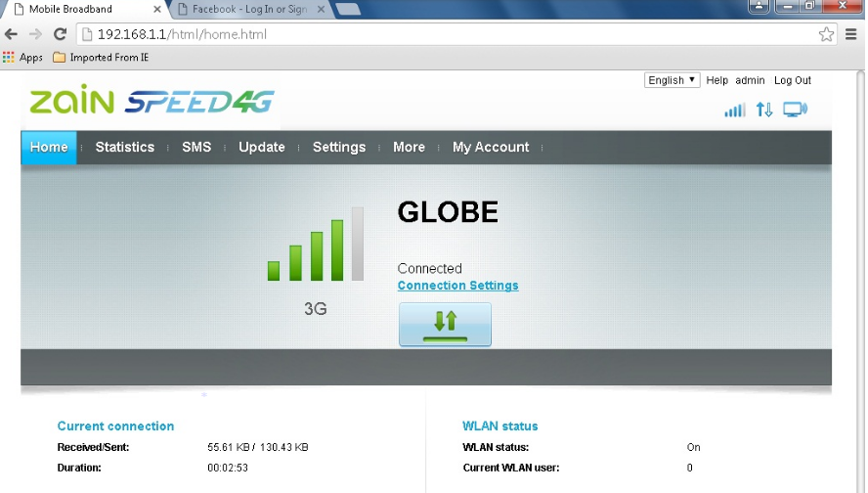Viewport: 868px width, 493px height.
Task: Close the Mobile Broadband tab
Action: click(156, 10)
